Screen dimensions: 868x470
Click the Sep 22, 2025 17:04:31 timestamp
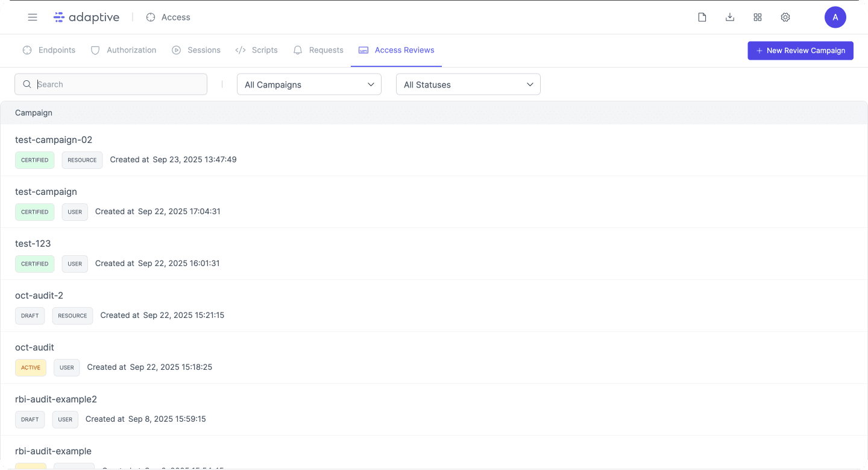pos(179,212)
